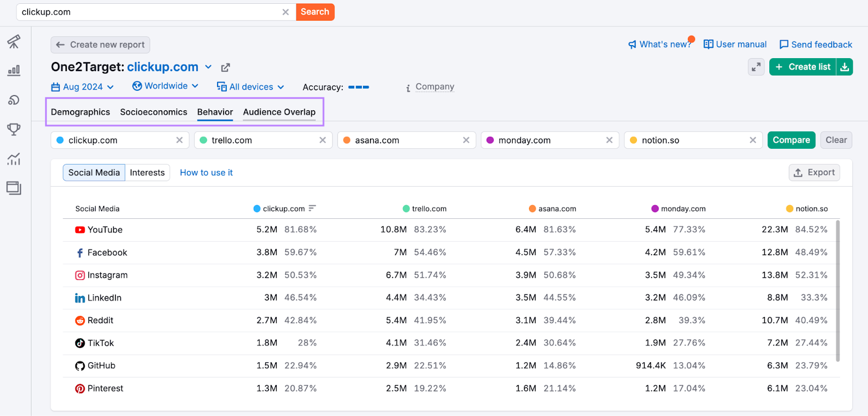Click the Instagram icon in the table

pos(80,275)
